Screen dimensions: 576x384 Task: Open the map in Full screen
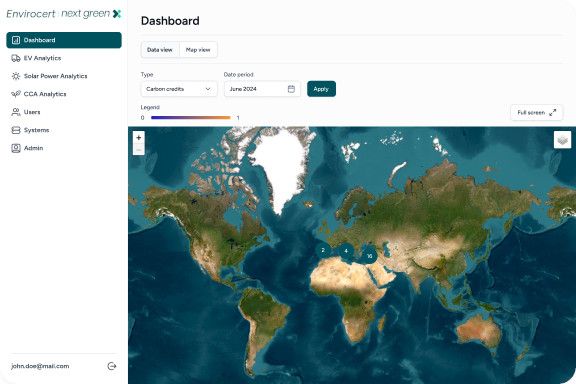(x=537, y=112)
